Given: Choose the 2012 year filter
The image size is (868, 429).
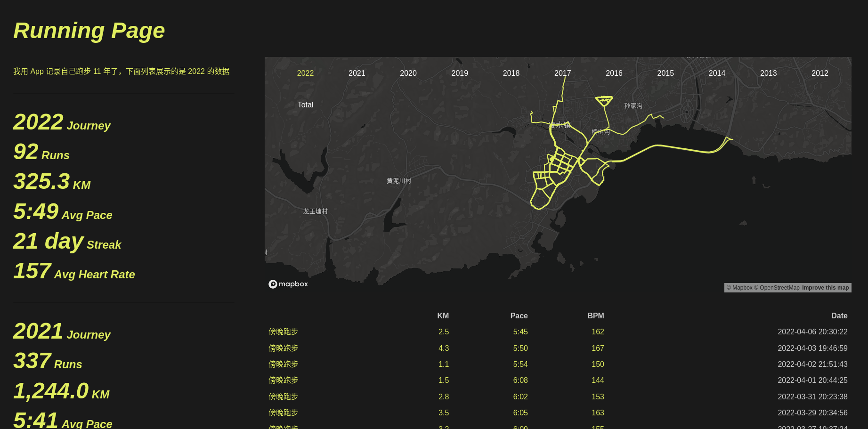Looking at the screenshot, I should point(819,73).
